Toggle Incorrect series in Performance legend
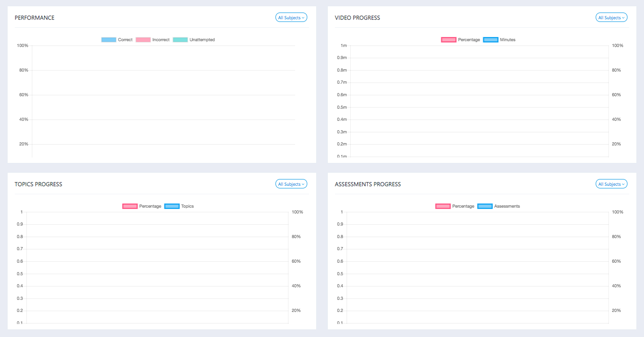The image size is (644, 337). point(153,40)
